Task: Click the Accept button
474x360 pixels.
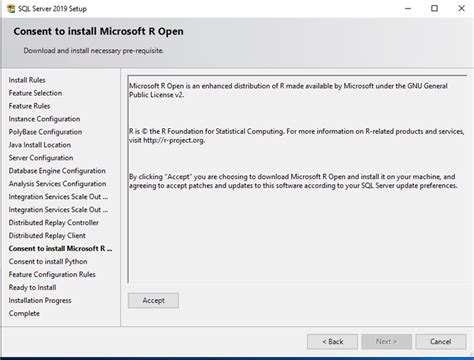Action: (153, 300)
